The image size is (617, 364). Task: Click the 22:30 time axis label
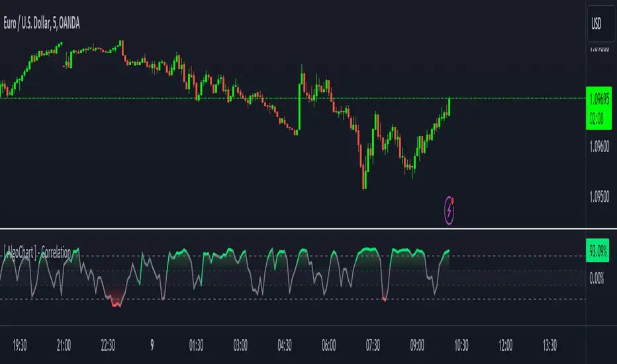tap(108, 345)
